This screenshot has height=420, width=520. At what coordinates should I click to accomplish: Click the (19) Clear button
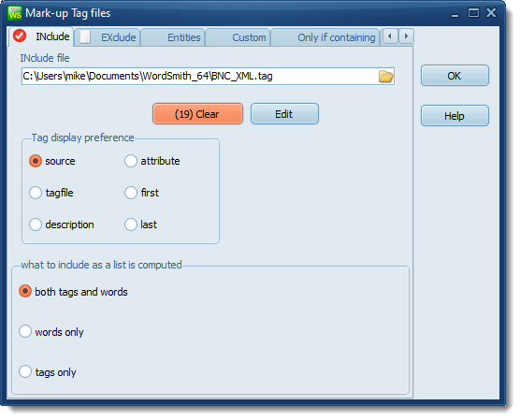pos(197,114)
